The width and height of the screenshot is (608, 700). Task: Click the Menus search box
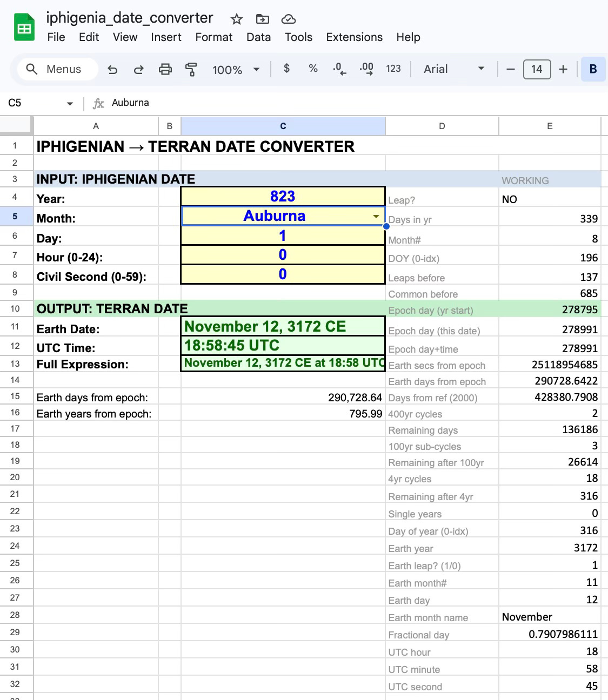(x=58, y=69)
